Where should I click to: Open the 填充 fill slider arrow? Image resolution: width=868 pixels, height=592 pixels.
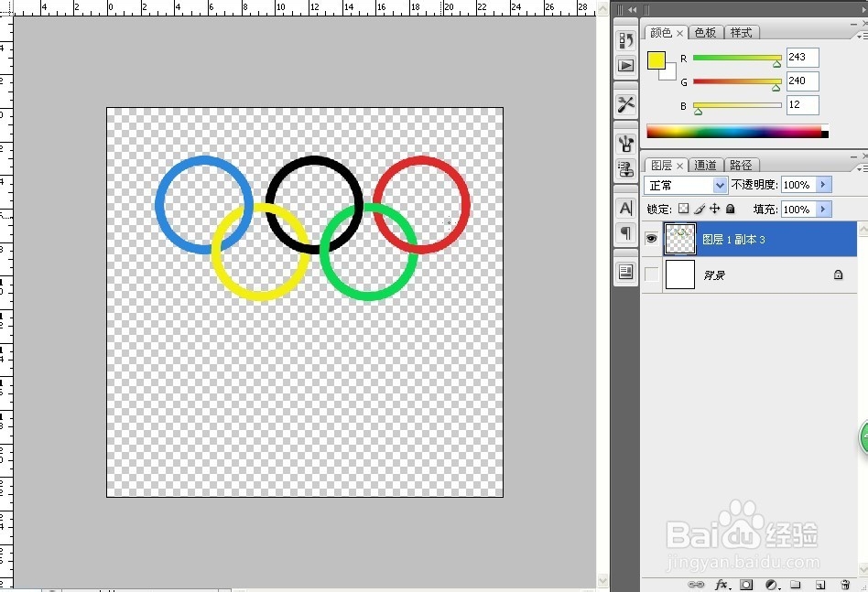click(823, 210)
